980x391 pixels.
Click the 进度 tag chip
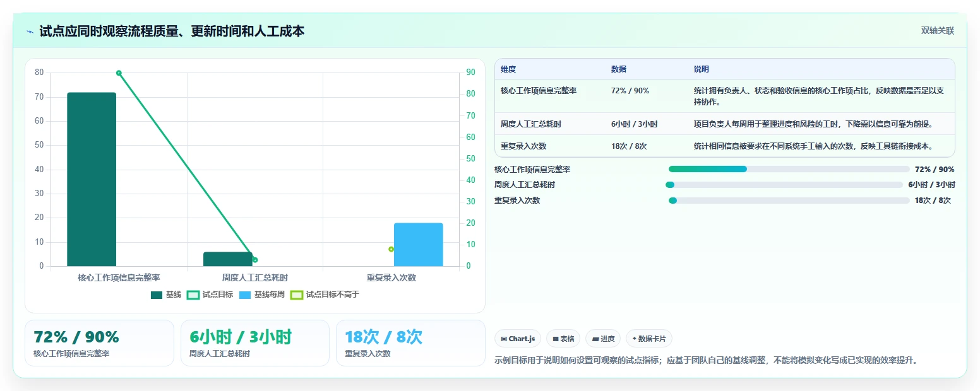[603, 339]
